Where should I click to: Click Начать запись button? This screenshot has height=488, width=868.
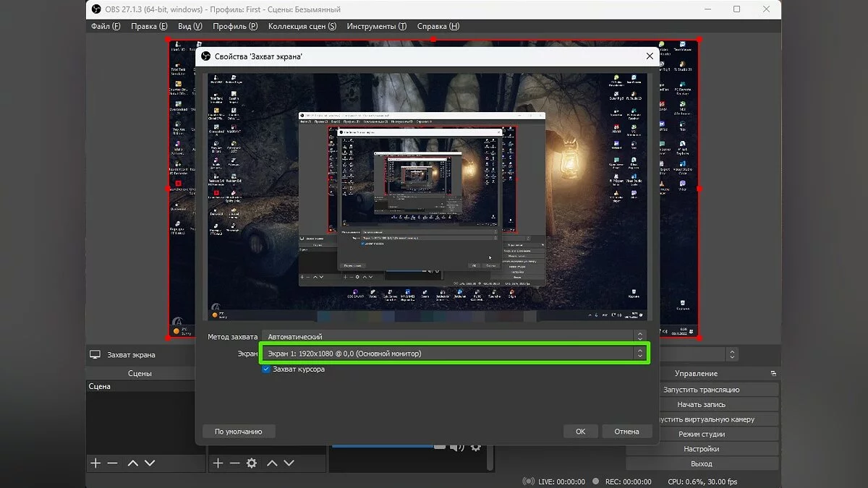point(701,404)
